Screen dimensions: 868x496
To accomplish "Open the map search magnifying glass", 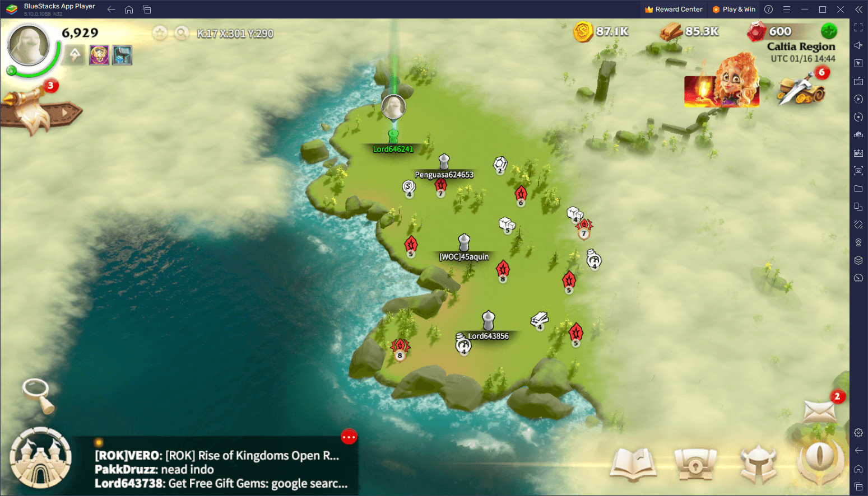I will point(38,395).
